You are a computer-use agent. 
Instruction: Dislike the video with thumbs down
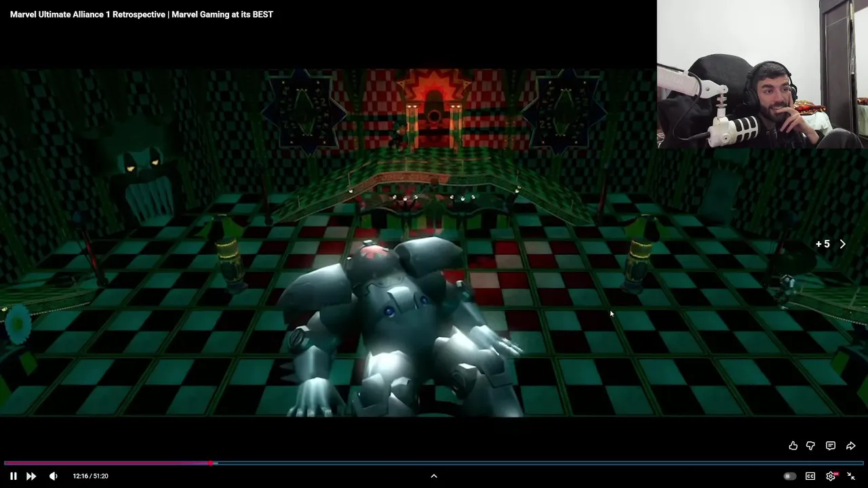tap(810, 445)
